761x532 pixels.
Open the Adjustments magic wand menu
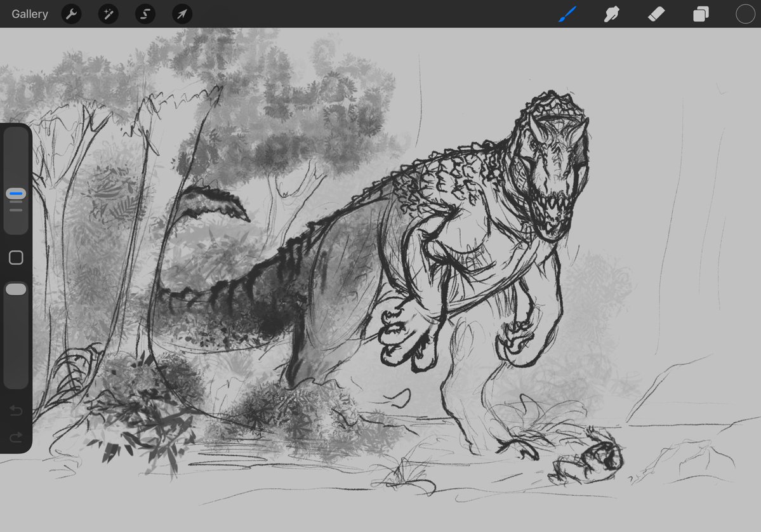point(109,14)
